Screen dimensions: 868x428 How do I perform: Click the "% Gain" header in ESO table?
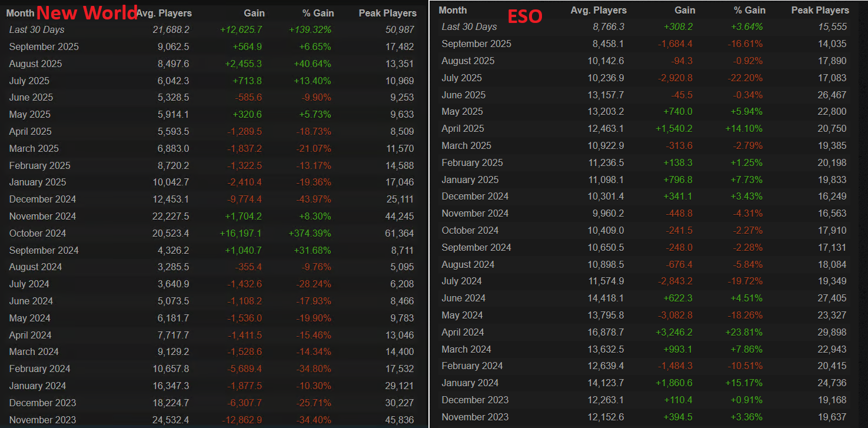pyautogui.click(x=749, y=10)
